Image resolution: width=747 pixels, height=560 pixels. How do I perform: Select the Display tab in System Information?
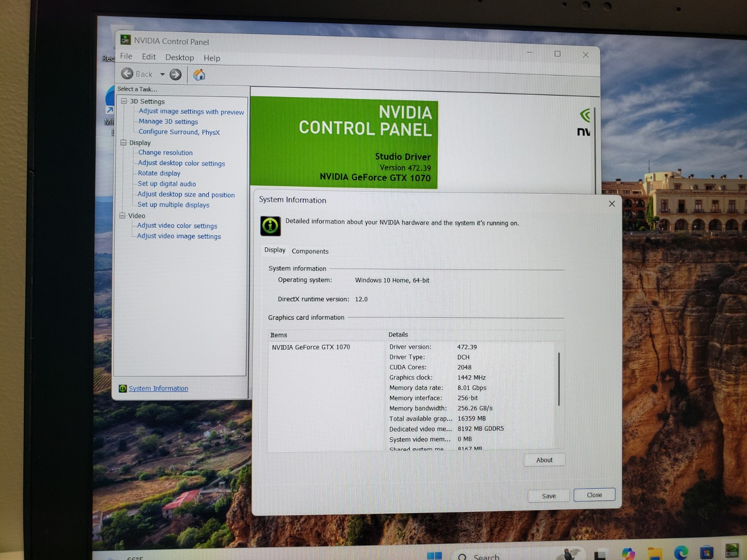point(275,250)
